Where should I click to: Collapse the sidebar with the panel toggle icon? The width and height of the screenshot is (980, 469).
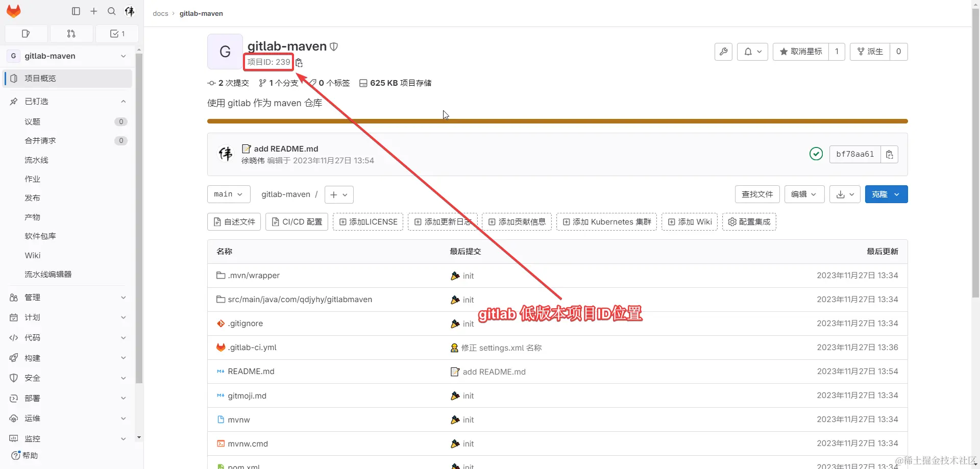click(x=76, y=11)
